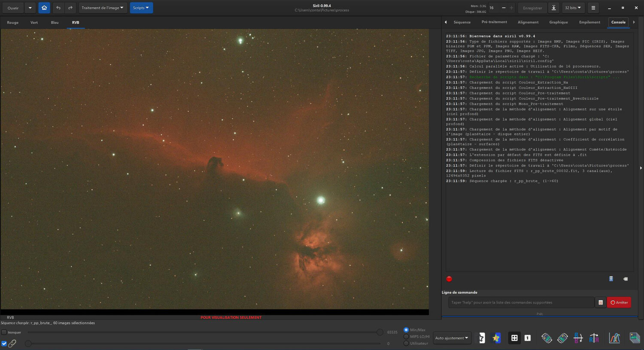644x350 pixels.
Task: Click the histogram curves icon
Action: (x=614, y=338)
